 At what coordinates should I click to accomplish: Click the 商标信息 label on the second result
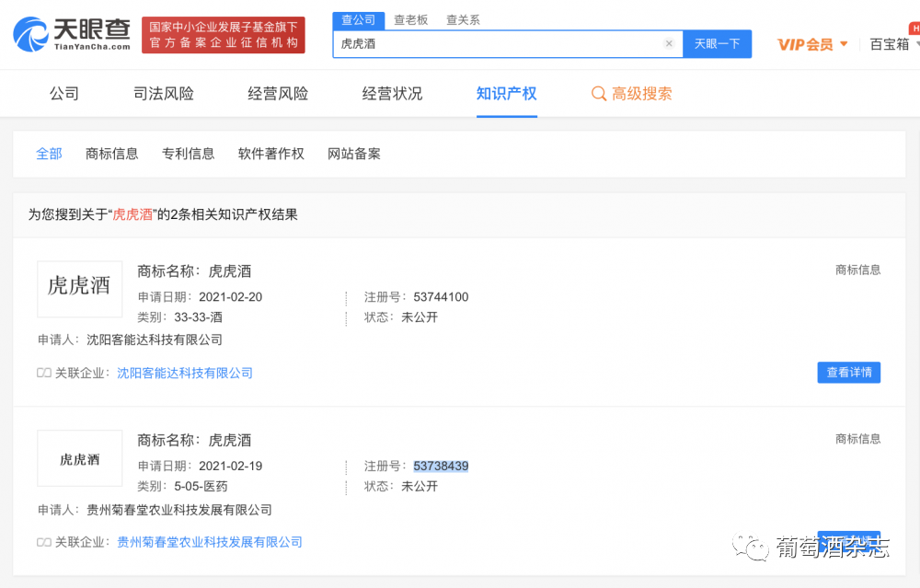(x=857, y=439)
